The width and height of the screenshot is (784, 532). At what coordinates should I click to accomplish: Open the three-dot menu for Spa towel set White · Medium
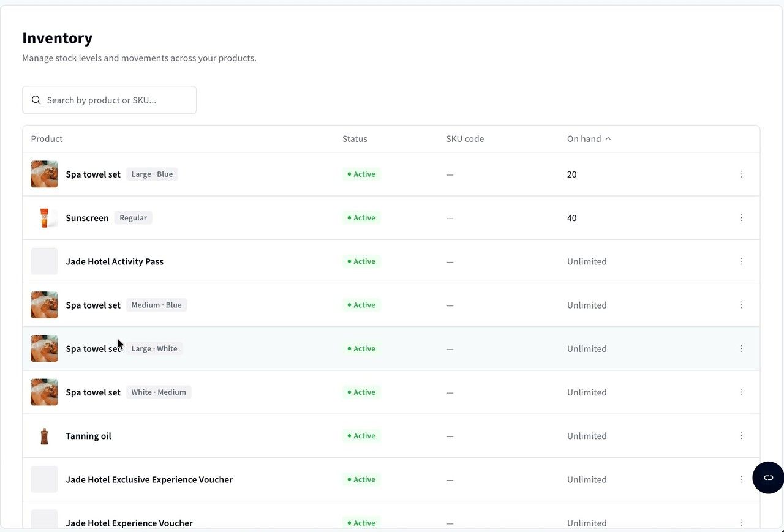click(x=741, y=392)
